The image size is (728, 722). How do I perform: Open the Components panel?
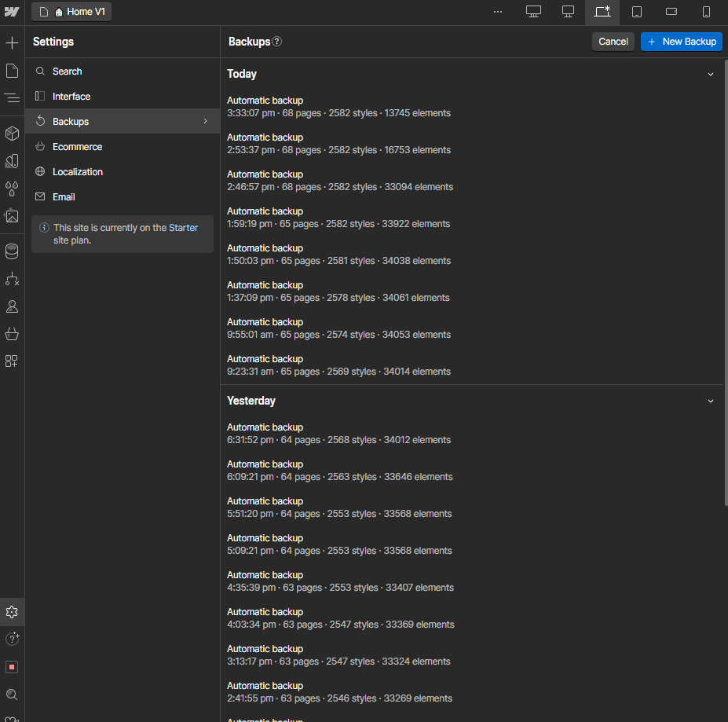pyautogui.click(x=12, y=134)
